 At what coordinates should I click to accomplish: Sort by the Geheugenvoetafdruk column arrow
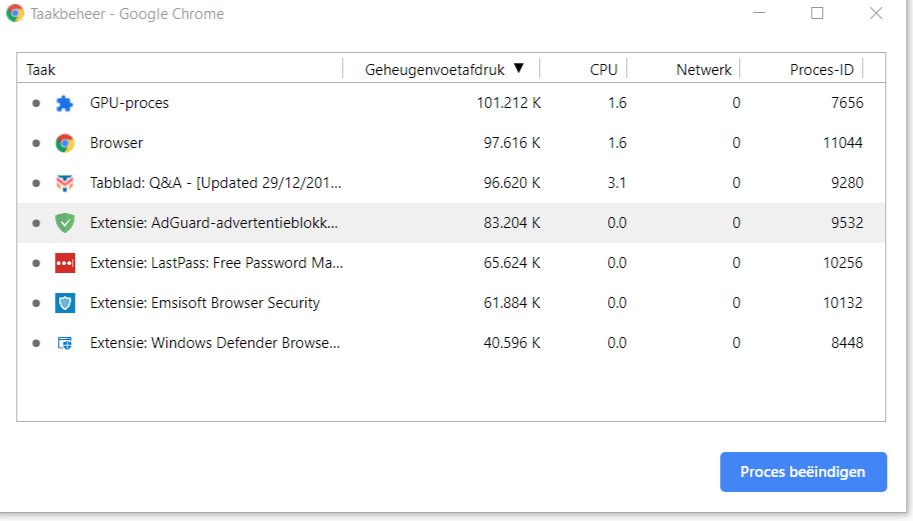518,69
